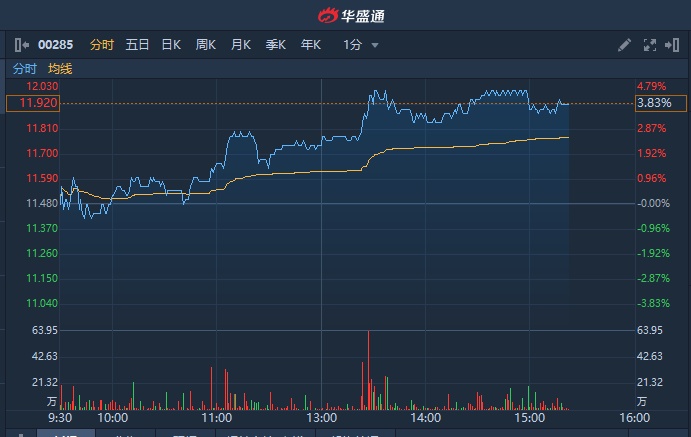Viewport: 691px width, 437px height.
Task: Open the 1分 interval dropdown
Action: 352,45
